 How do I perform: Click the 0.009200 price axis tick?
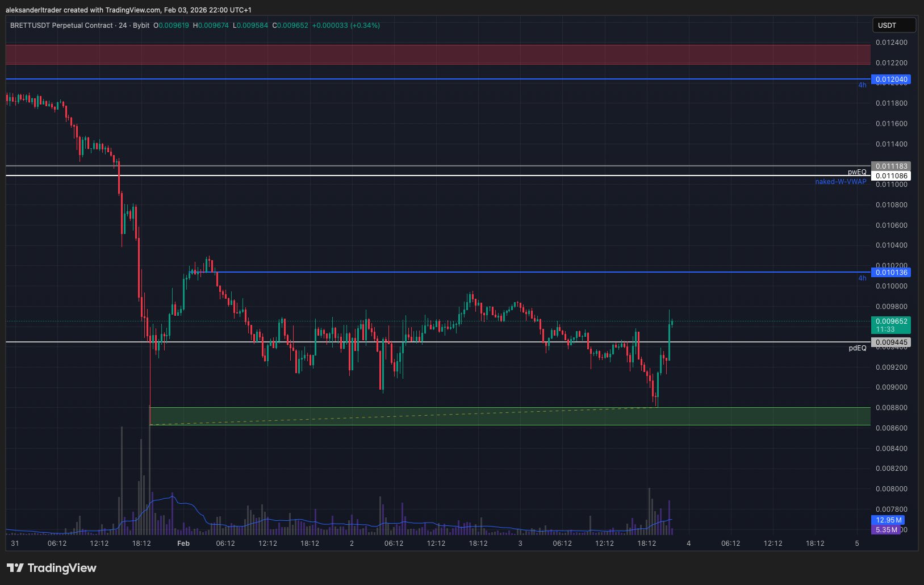891,367
